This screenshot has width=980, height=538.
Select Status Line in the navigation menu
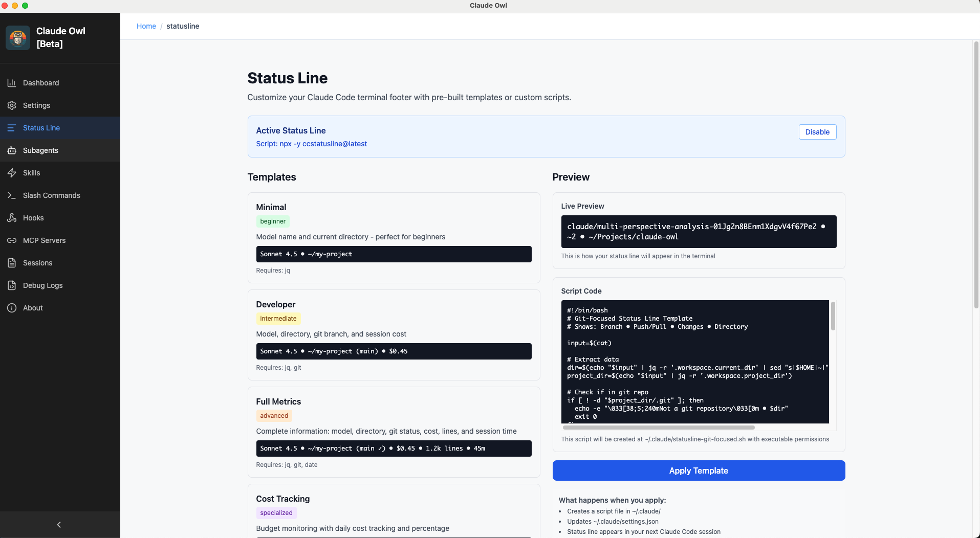tap(41, 128)
